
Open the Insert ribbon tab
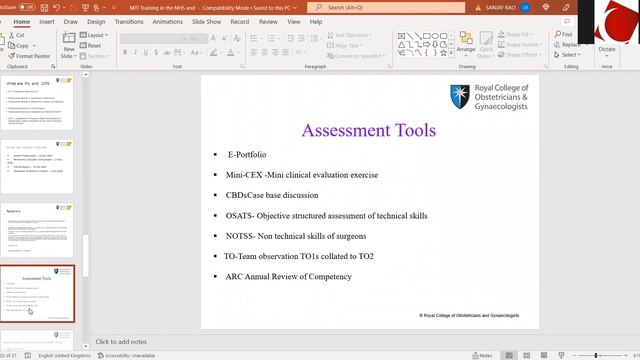(x=47, y=22)
